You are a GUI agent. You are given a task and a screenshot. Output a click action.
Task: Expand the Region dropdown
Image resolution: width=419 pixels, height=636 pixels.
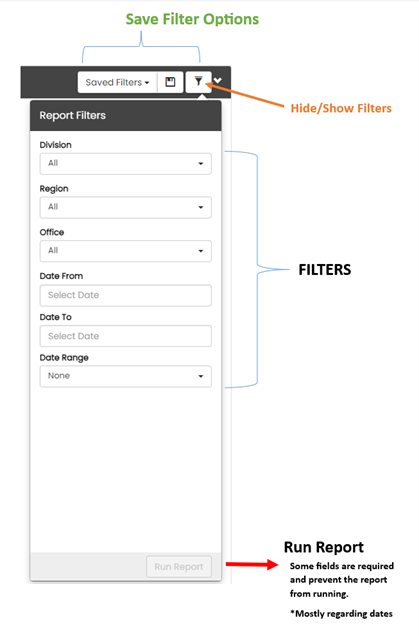[125, 207]
